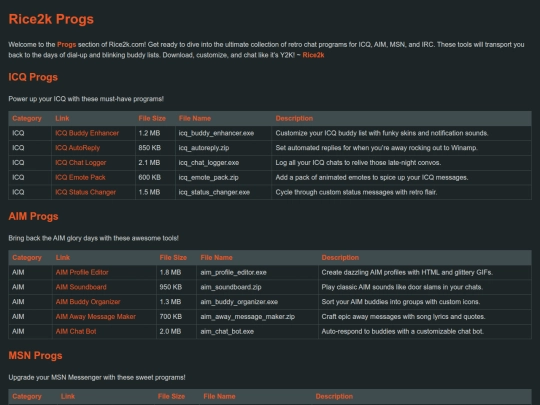The width and height of the screenshot is (540, 405).
Task: Click description about custom status messages
Action: pyautogui.click(x=356, y=192)
